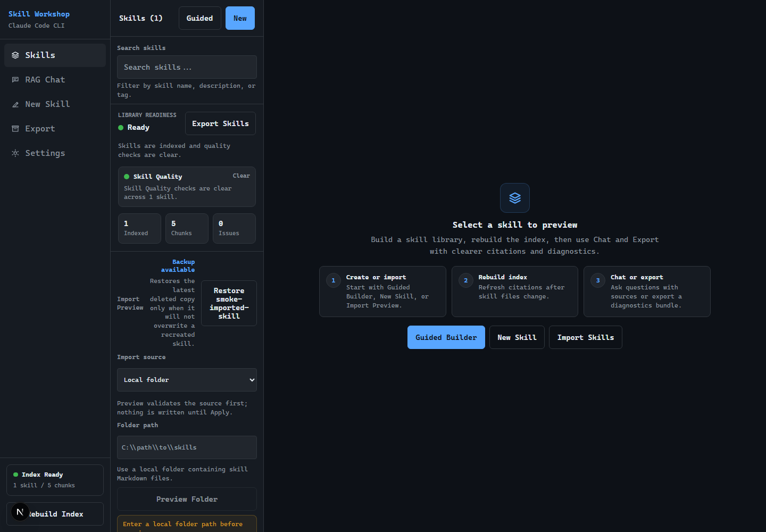Focus the Search skills input field
The height and width of the screenshot is (532, 766).
click(x=187, y=67)
